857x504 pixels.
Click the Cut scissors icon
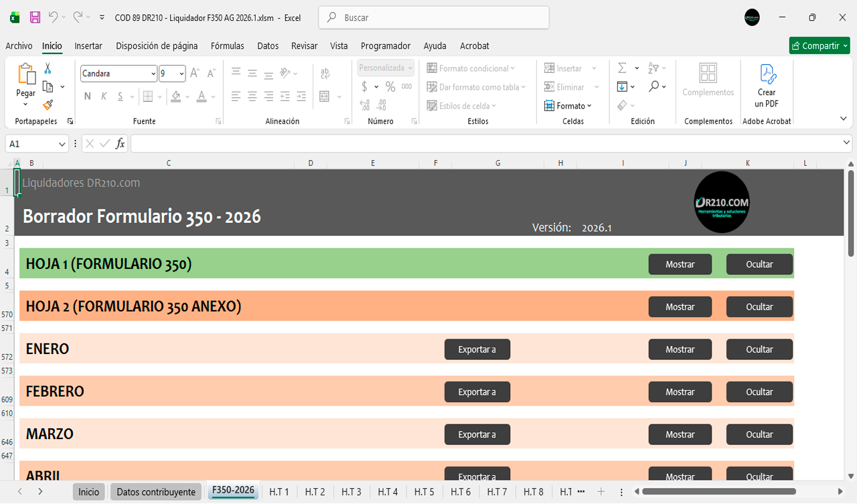[x=48, y=68]
